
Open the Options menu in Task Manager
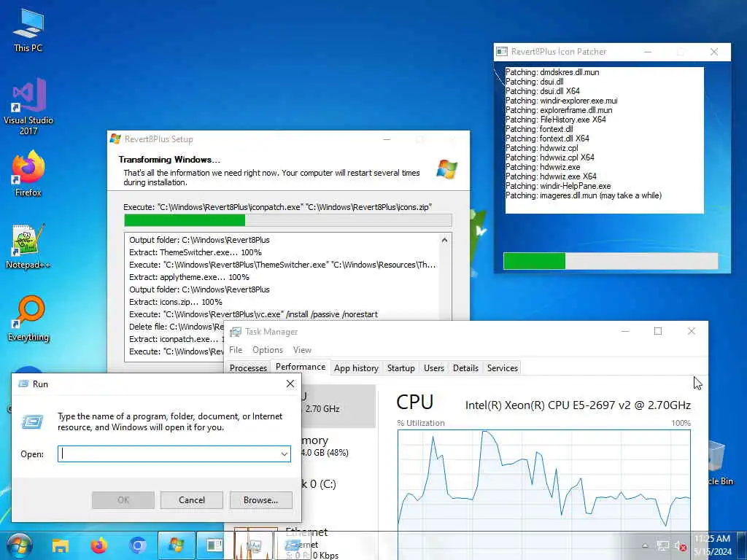(x=268, y=350)
